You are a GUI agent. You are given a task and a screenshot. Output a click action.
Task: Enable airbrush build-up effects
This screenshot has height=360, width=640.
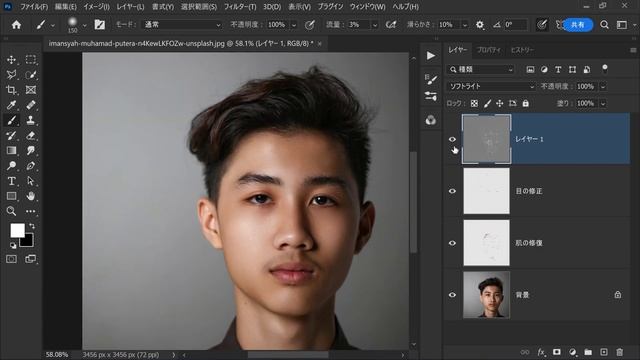(x=391, y=25)
